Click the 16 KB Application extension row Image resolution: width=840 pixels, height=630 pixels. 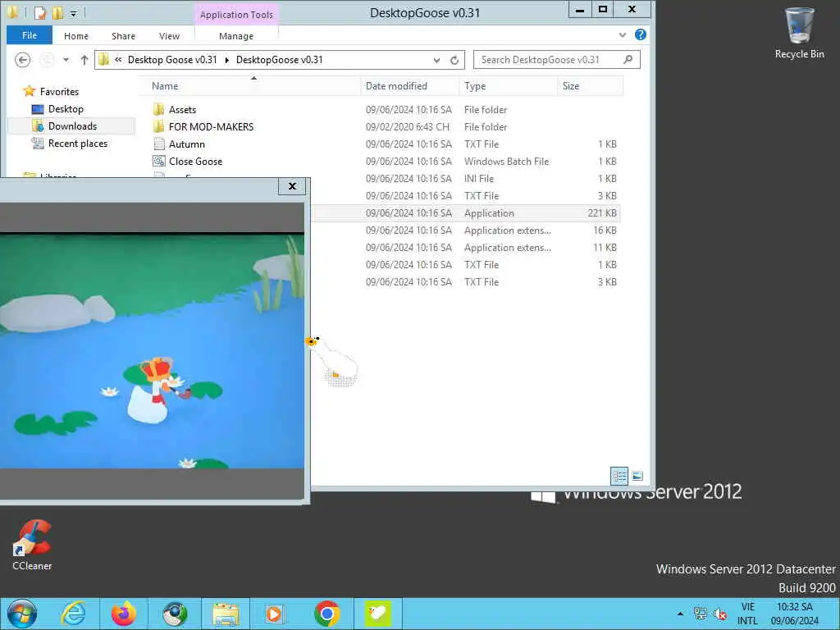[465, 230]
